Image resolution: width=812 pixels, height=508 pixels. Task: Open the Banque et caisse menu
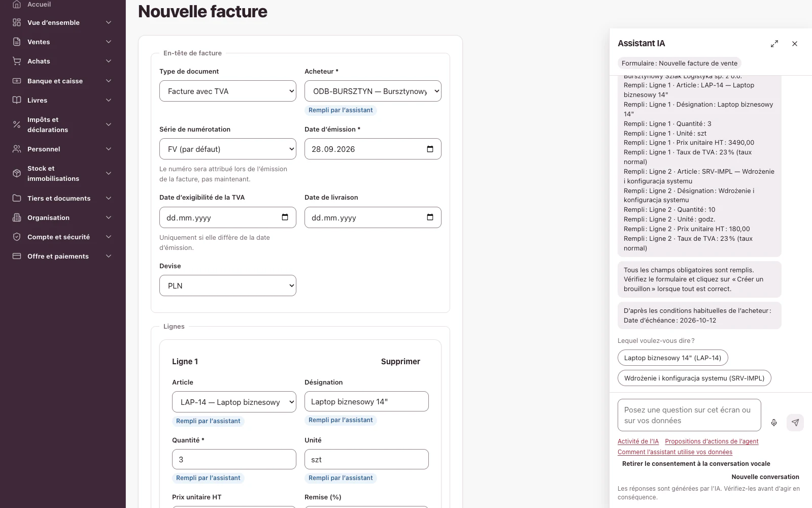(63, 81)
